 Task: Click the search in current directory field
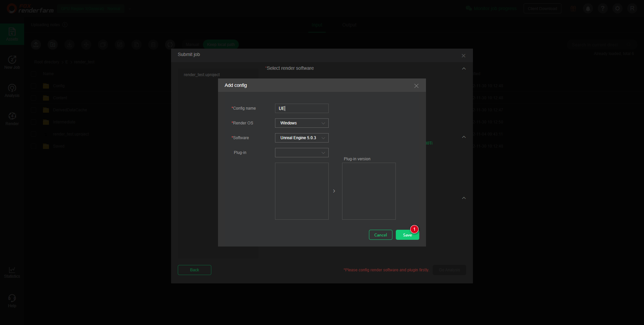pos(602,45)
